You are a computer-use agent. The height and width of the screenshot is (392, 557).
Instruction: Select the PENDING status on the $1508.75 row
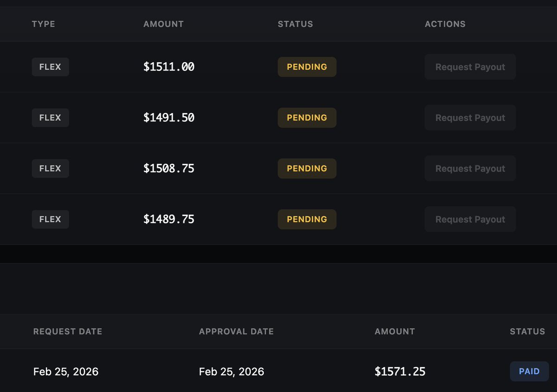tap(307, 168)
